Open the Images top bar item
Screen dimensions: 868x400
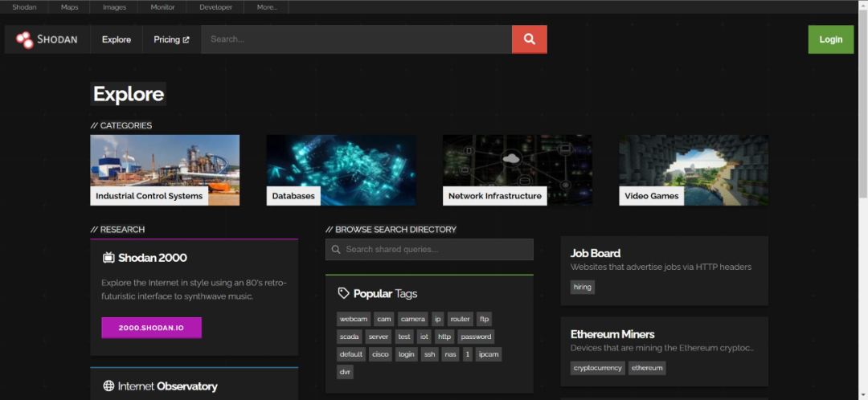(x=115, y=7)
